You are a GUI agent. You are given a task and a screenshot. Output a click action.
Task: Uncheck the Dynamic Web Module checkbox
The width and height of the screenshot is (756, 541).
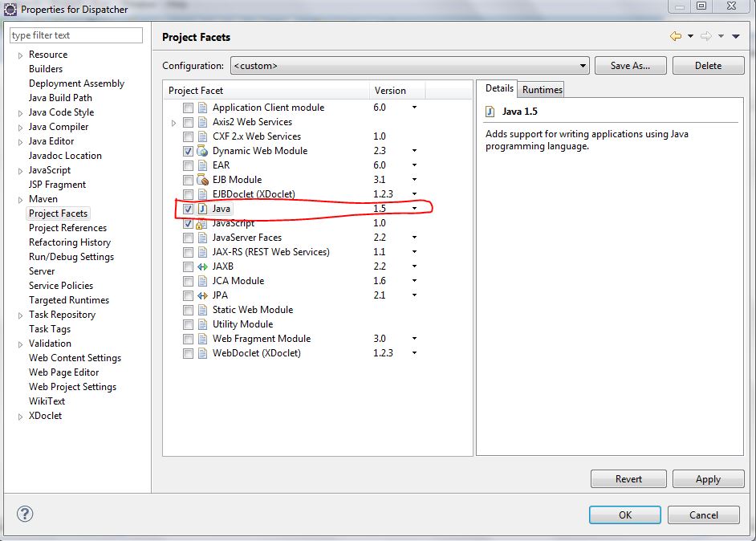pos(188,151)
